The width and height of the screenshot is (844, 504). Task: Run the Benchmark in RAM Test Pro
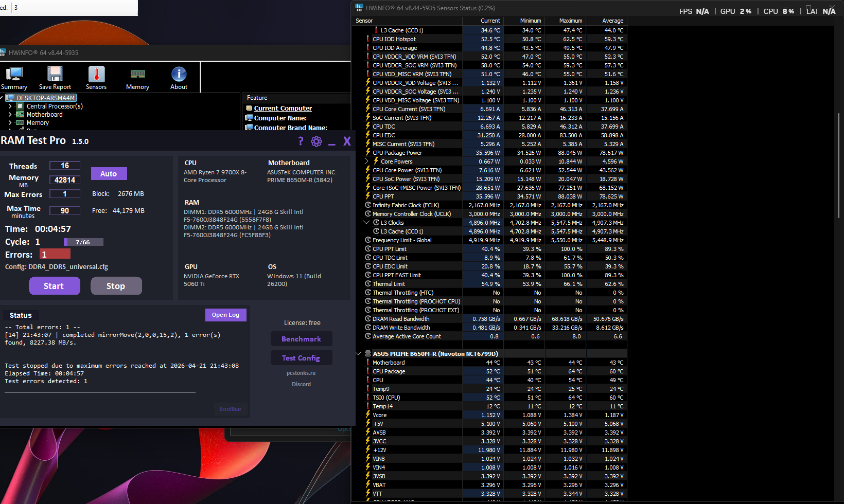[301, 339]
